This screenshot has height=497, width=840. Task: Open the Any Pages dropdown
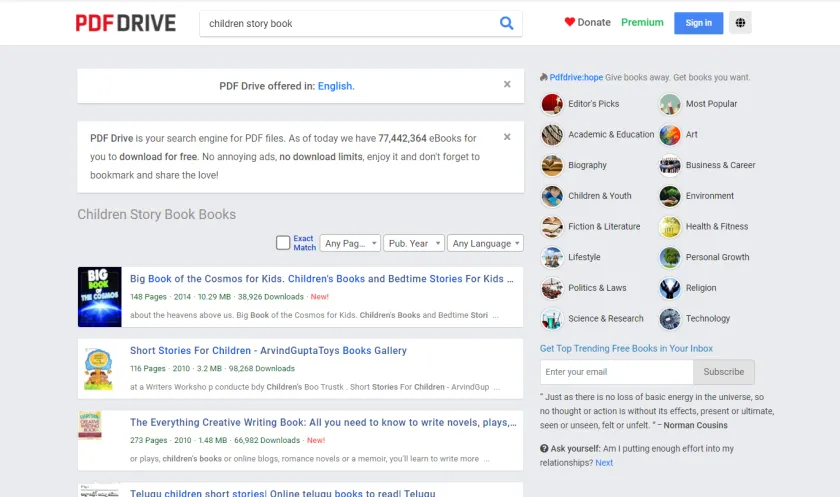(350, 243)
